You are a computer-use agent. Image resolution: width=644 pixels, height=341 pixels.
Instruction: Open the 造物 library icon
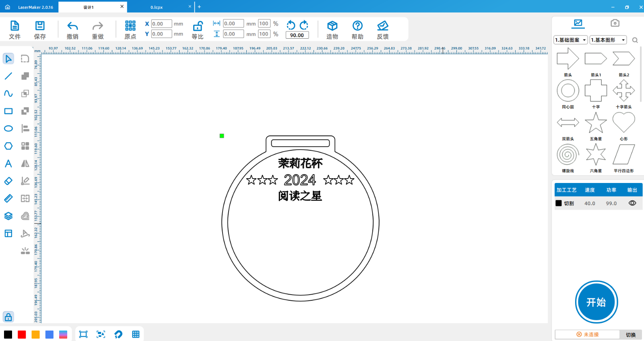click(332, 30)
